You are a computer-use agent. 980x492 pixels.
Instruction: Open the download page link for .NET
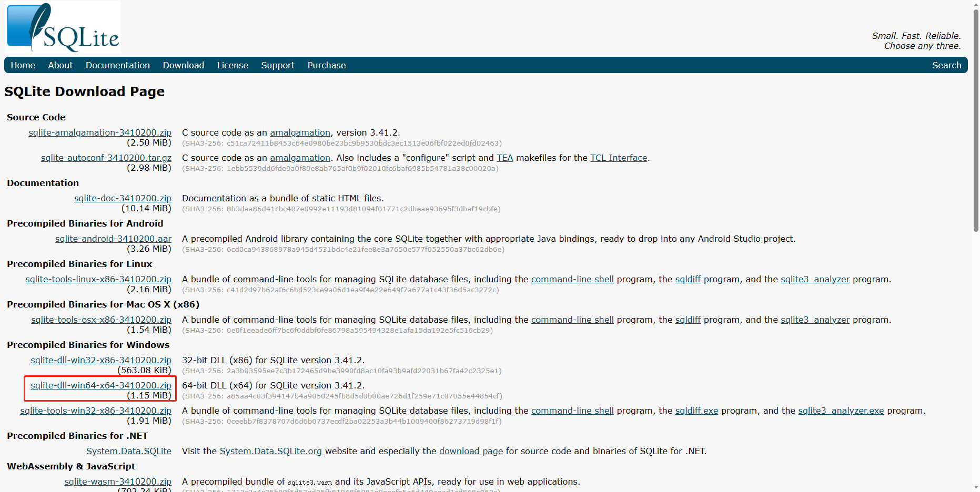coord(471,451)
